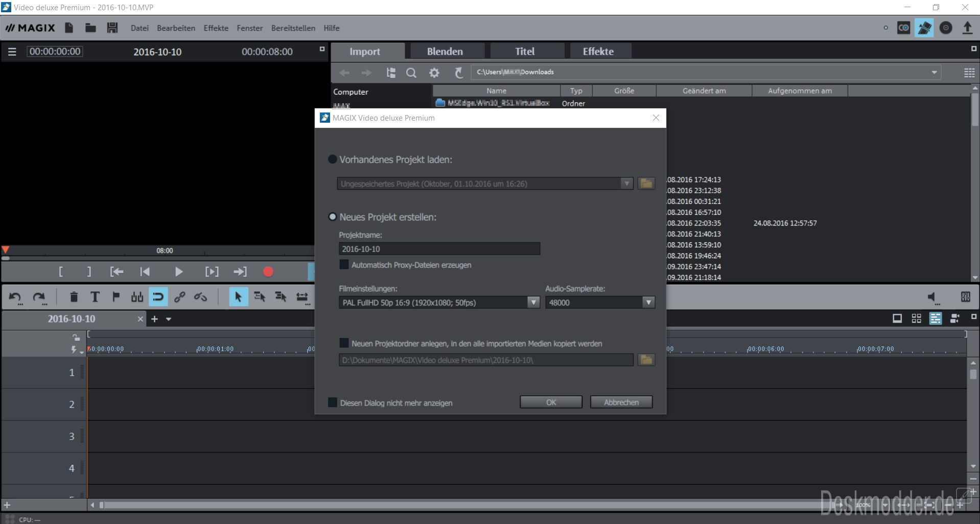Click the new project document icon
The width and height of the screenshot is (980, 524).
[69, 28]
